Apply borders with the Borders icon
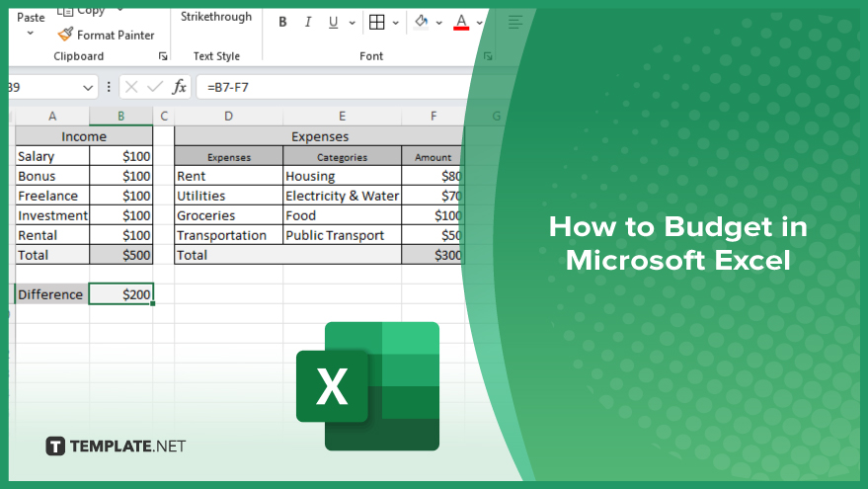This screenshot has height=489, width=868. click(376, 22)
